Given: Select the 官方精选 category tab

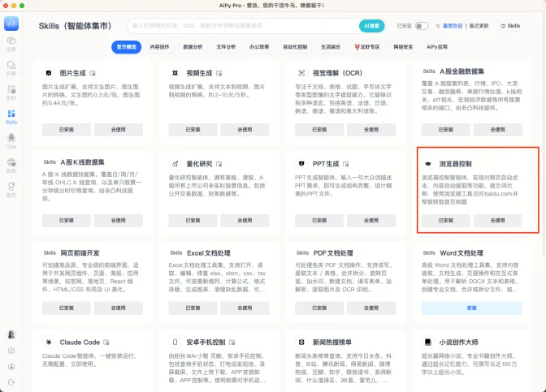Looking at the screenshot, I should click(x=127, y=47).
